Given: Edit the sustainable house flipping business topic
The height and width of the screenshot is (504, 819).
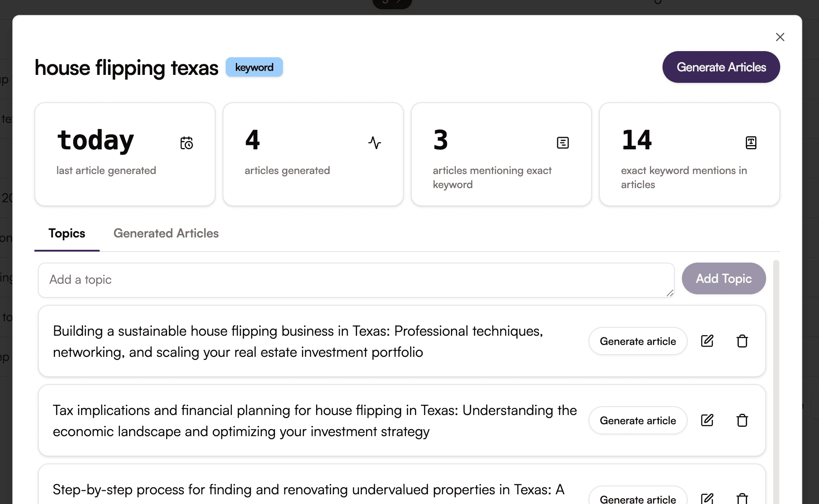Looking at the screenshot, I should coord(707,341).
